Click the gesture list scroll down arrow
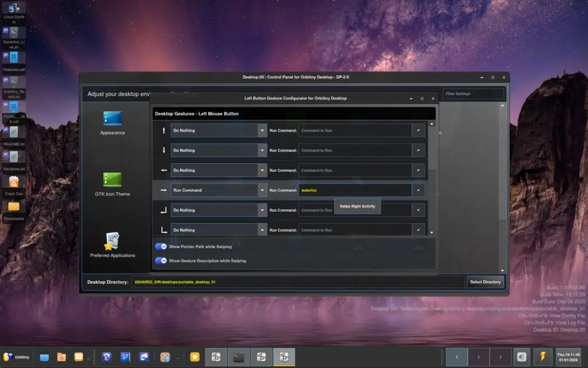 pyautogui.click(x=431, y=232)
